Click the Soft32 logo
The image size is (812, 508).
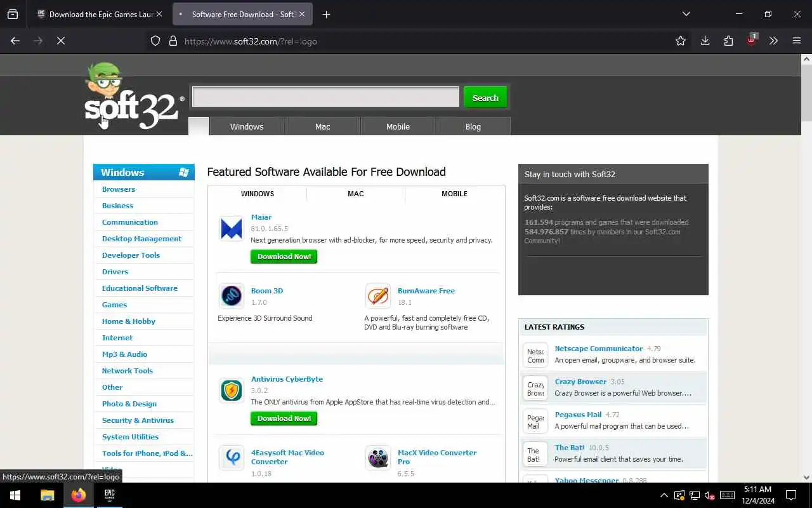133,97
